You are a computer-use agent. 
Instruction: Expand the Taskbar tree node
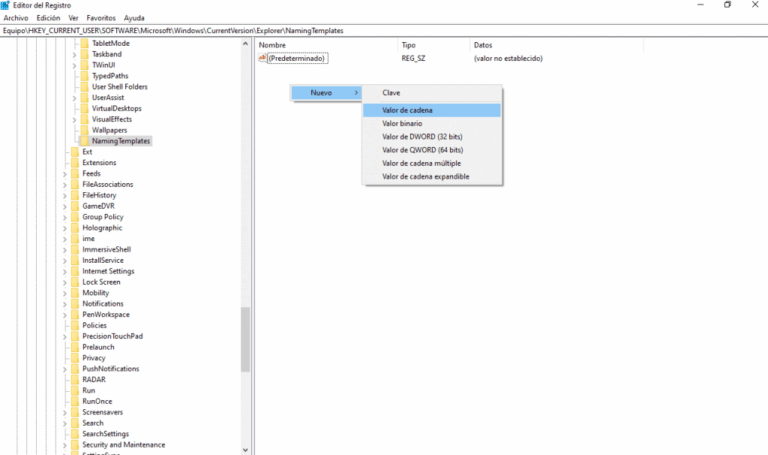[74, 54]
